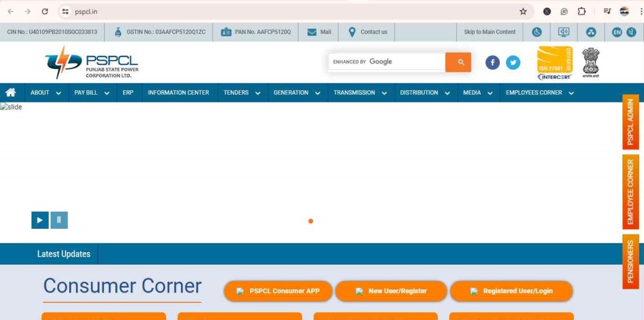
Task: Open the INFORMATION CENTER menu item
Action: click(178, 93)
